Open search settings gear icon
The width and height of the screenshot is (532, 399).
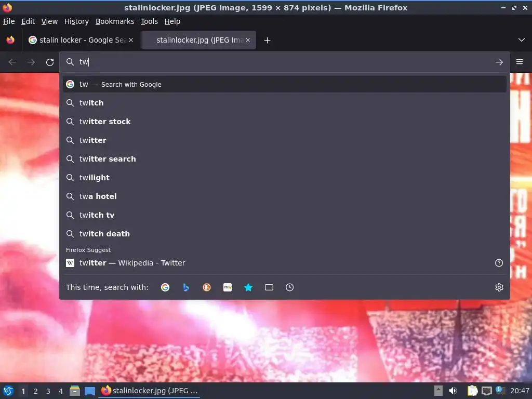[x=499, y=287]
